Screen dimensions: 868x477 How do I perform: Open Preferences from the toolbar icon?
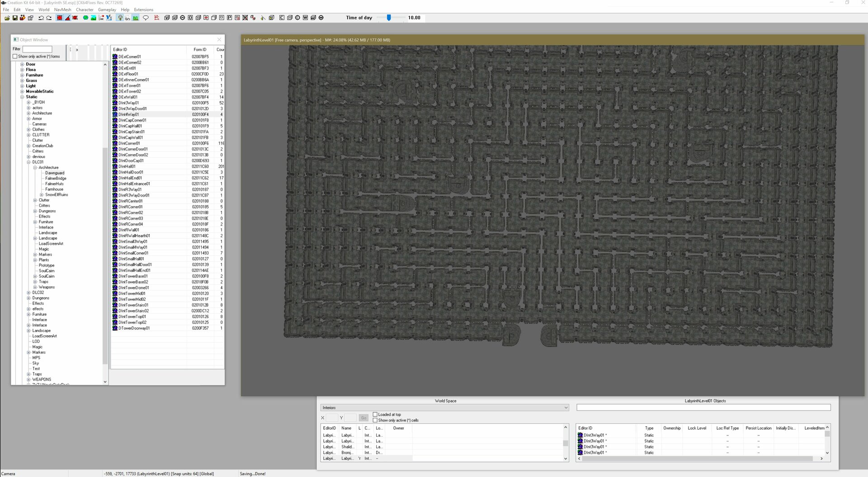(30, 18)
